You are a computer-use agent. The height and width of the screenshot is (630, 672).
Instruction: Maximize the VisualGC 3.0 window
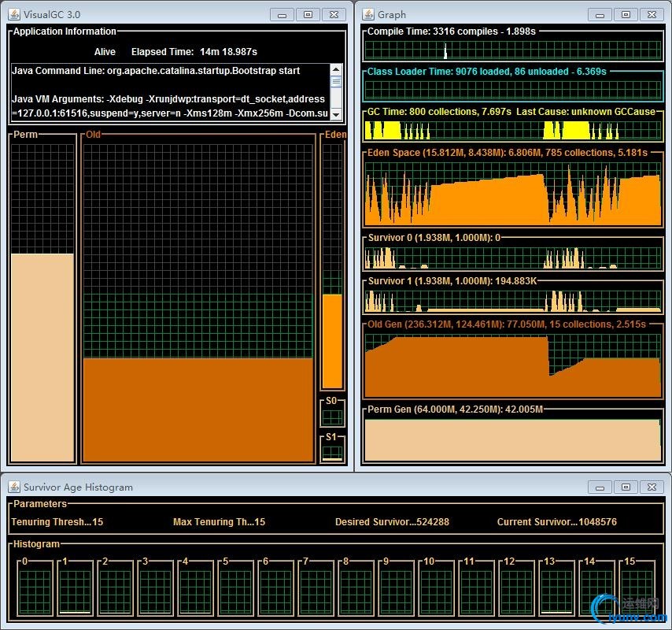pos(308,14)
